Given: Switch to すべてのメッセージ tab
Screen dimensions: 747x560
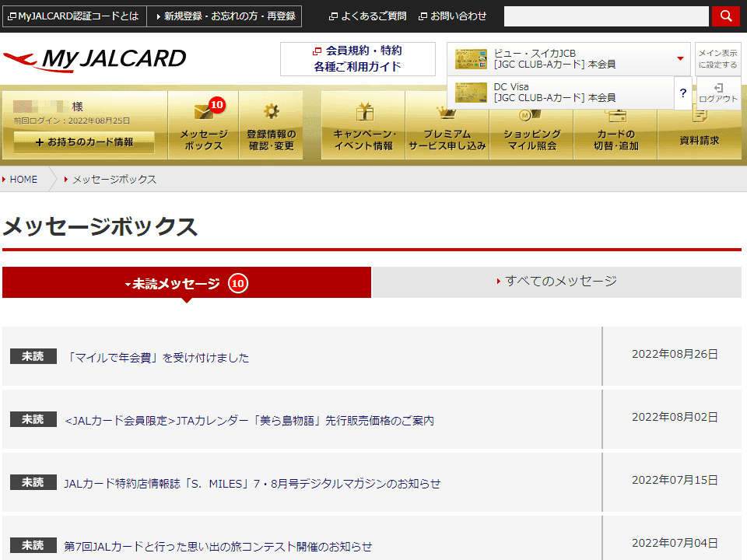Looking at the screenshot, I should [x=556, y=282].
